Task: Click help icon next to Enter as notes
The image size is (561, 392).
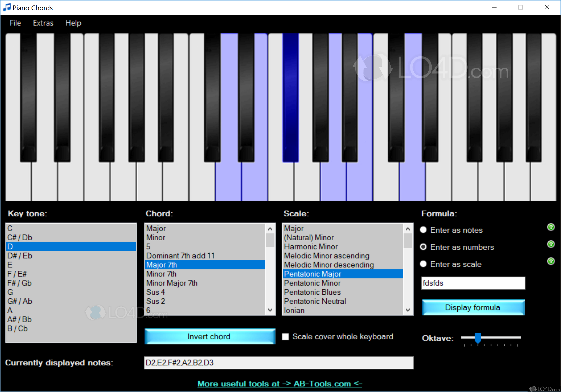Action: pos(551,227)
